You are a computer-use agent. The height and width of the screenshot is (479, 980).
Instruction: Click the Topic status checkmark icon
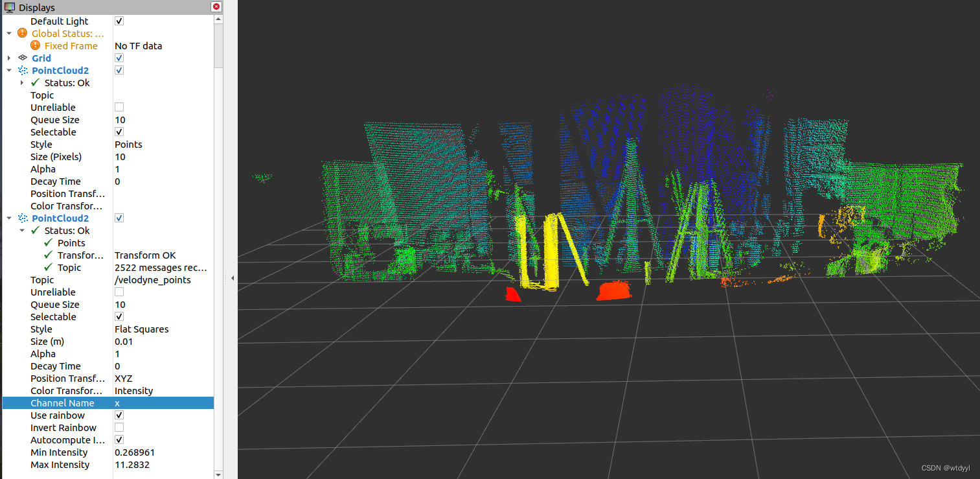tap(49, 267)
